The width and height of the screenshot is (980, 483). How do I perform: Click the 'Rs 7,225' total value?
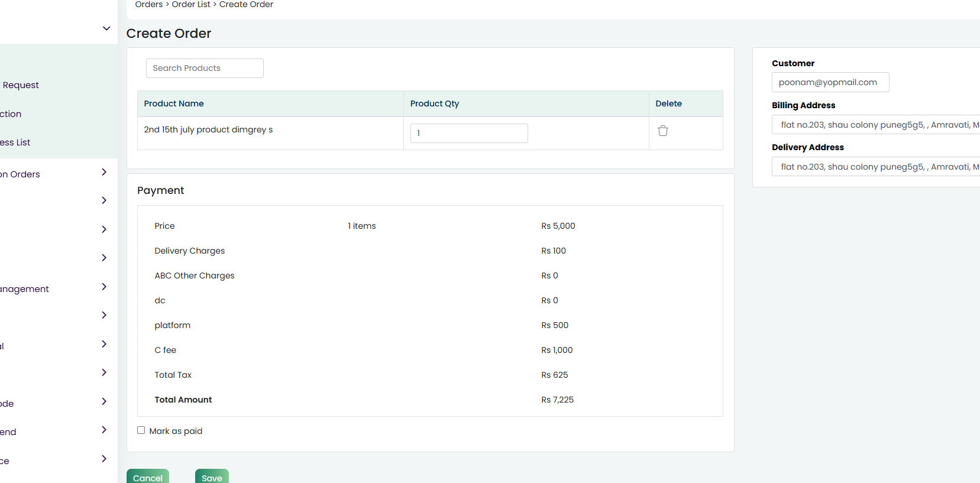(x=558, y=400)
